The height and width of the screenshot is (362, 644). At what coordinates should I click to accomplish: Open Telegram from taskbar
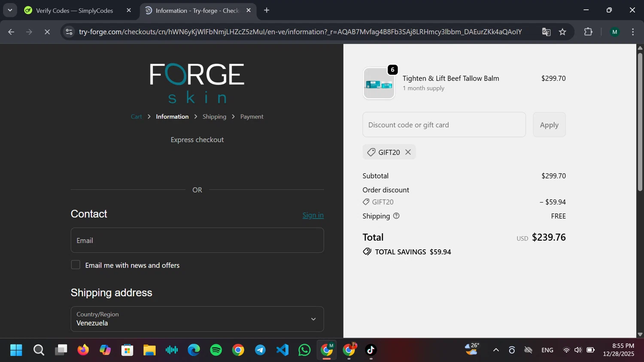pos(260,350)
